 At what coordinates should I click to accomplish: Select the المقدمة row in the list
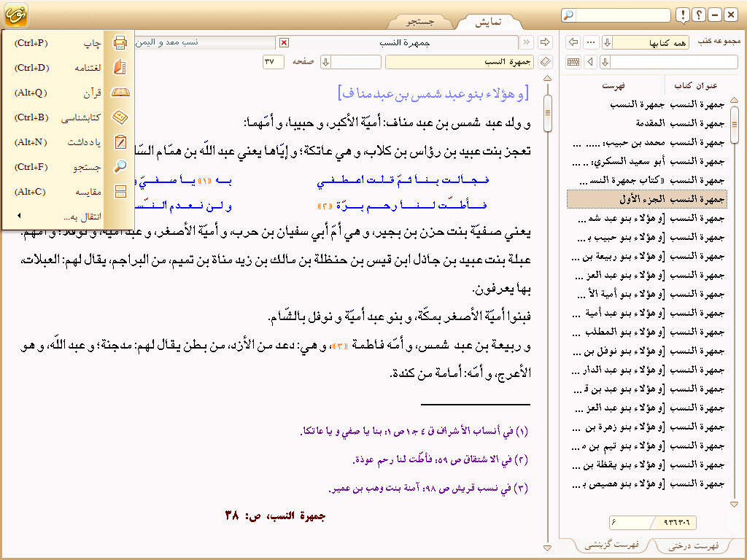click(x=647, y=123)
